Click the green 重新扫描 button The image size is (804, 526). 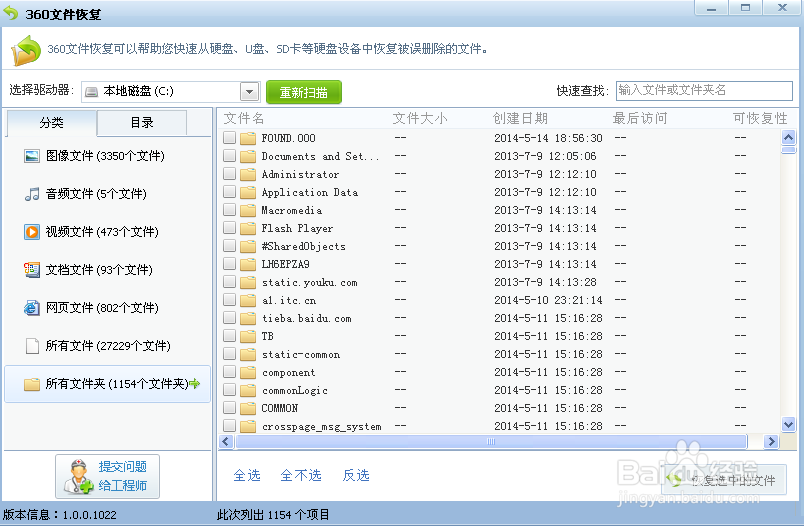click(304, 92)
